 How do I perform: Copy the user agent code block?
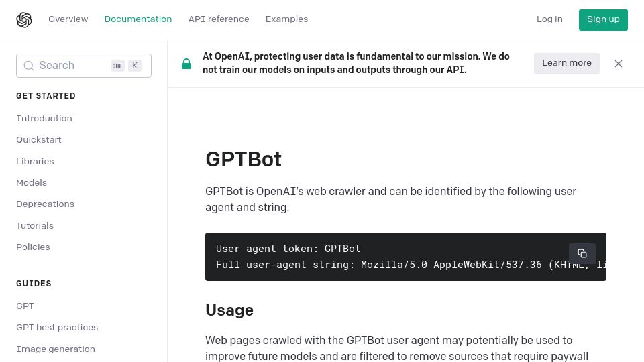582,253
